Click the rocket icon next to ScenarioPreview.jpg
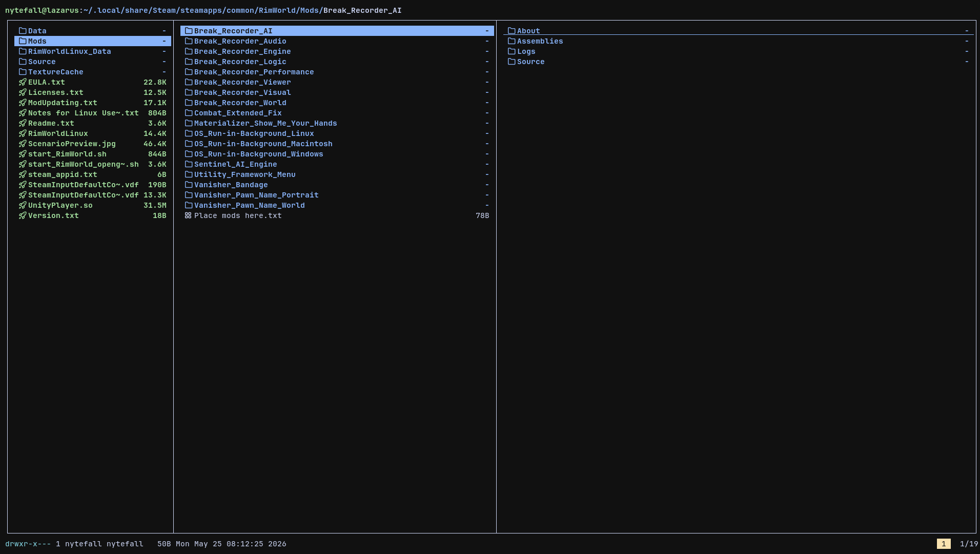 click(x=23, y=144)
